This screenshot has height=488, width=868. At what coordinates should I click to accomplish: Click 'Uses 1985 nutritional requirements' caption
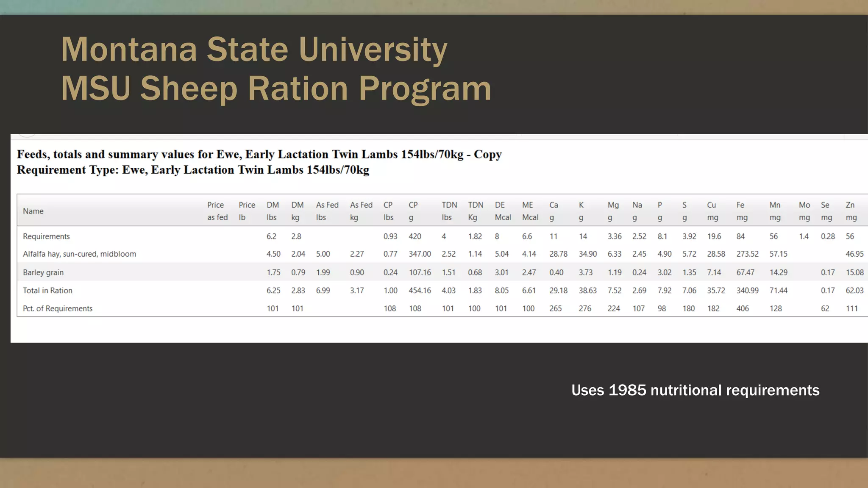(x=695, y=390)
